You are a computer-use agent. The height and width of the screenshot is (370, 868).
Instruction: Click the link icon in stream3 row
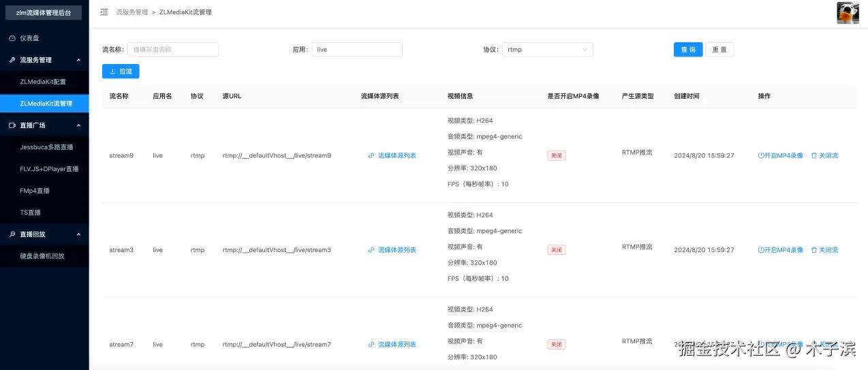[371, 250]
